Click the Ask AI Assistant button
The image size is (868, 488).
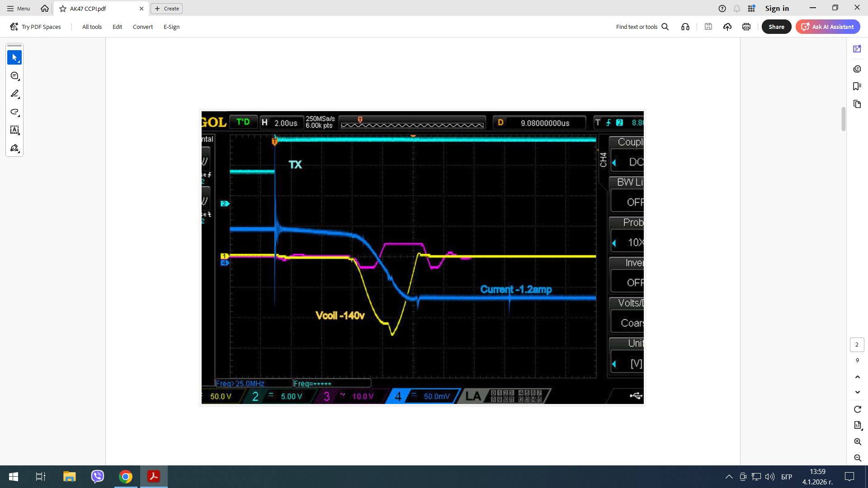[x=828, y=27]
